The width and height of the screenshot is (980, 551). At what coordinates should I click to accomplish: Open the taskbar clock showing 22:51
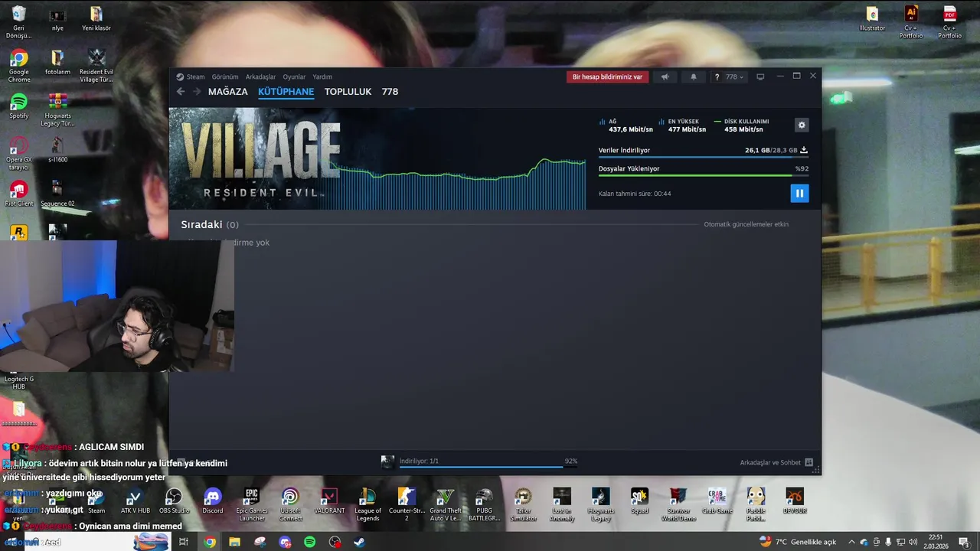tap(936, 542)
